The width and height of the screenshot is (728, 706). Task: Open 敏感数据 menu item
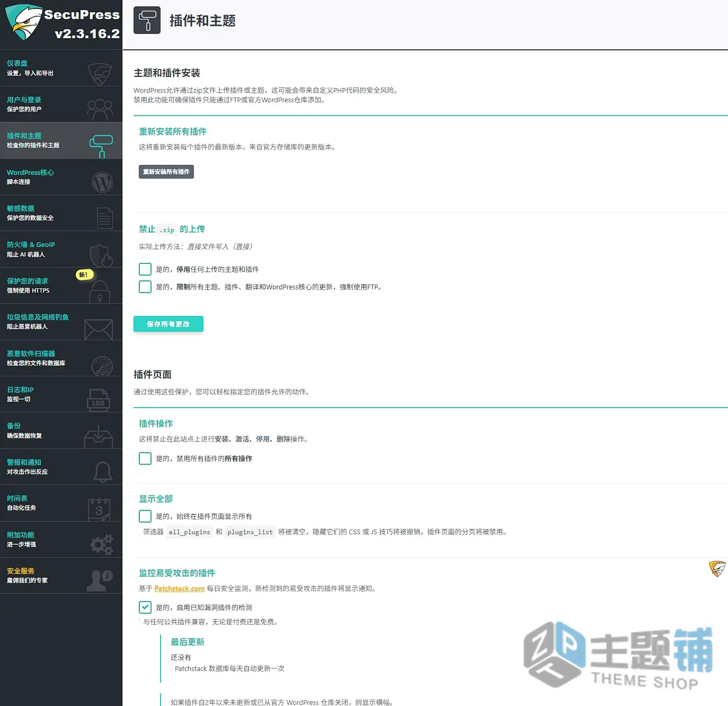pyautogui.click(x=61, y=213)
